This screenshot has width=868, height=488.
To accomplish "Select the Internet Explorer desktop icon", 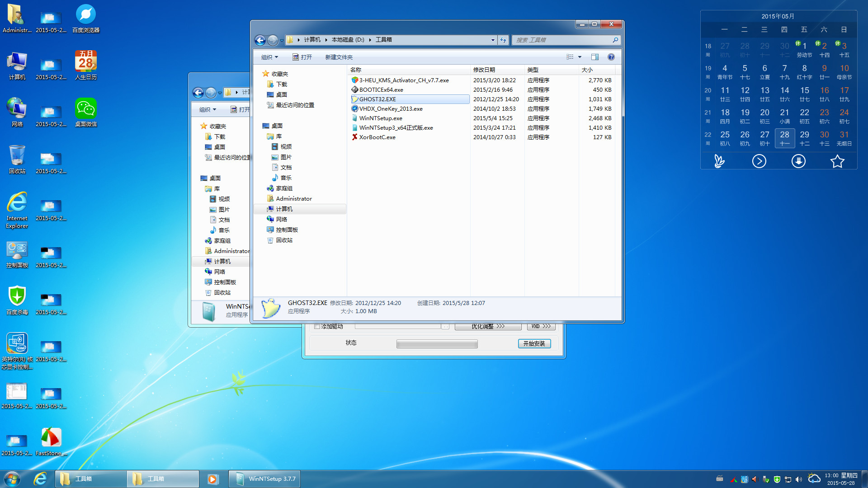I will (x=17, y=210).
